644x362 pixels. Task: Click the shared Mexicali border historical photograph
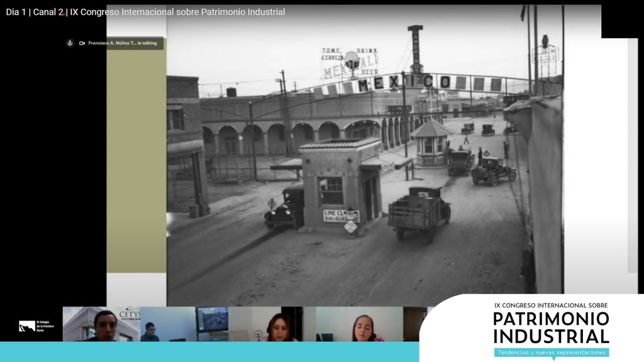pyautogui.click(x=365, y=155)
